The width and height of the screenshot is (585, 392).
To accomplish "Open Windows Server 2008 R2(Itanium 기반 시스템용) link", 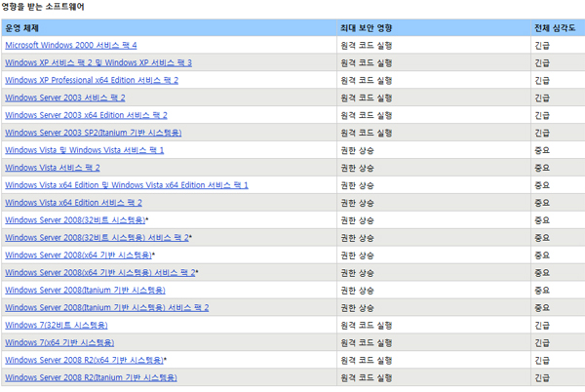I will [91, 377].
